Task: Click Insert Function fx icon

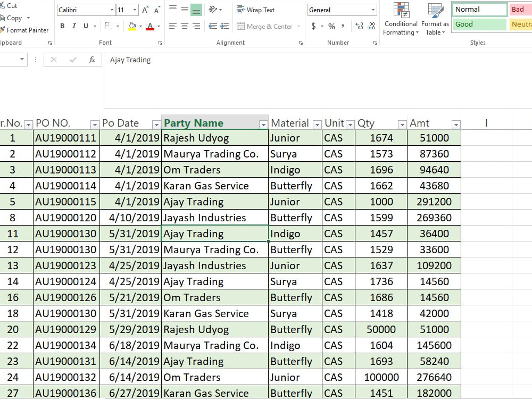Action: (92, 60)
